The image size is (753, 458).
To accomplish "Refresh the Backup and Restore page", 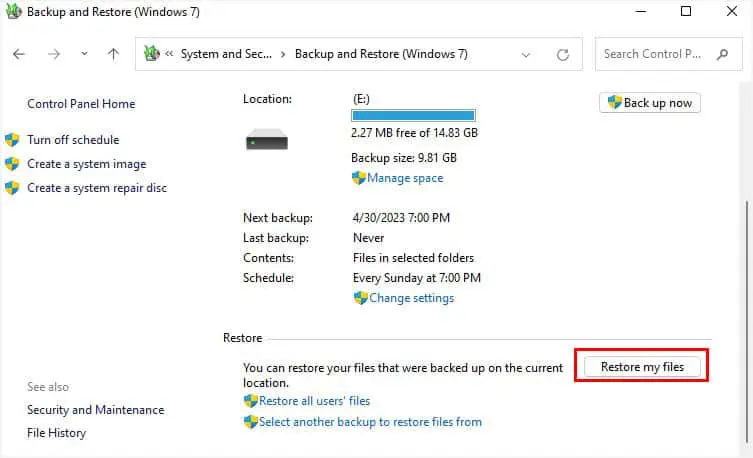I will [563, 55].
